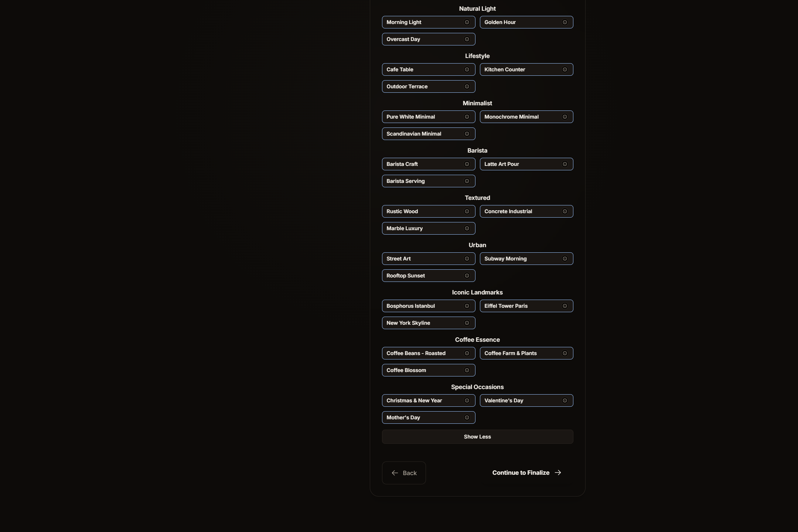Click the info icon on Rustic Wood

tap(467, 211)
